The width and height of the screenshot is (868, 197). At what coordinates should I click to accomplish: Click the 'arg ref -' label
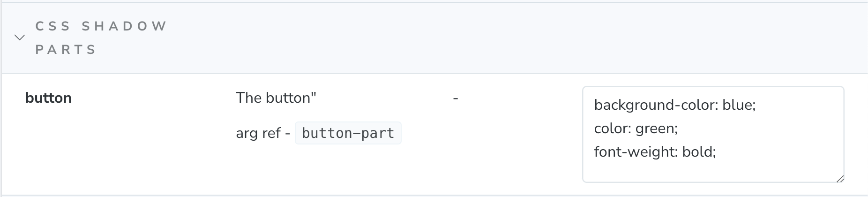263,133
